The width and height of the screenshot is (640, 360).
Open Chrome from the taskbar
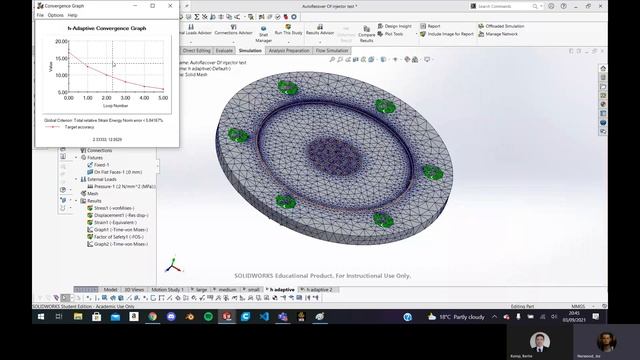pyautogui.click(x=153, y=317)
